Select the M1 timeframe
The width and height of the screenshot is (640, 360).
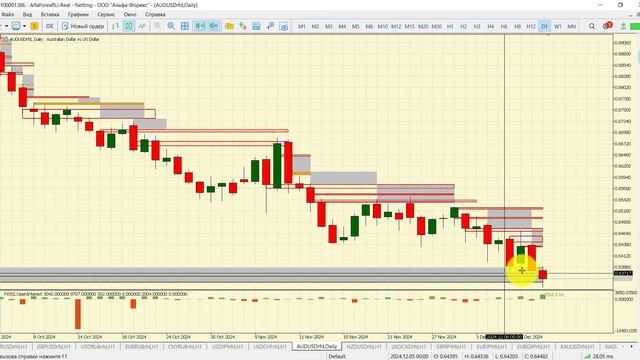pos(302,26)
